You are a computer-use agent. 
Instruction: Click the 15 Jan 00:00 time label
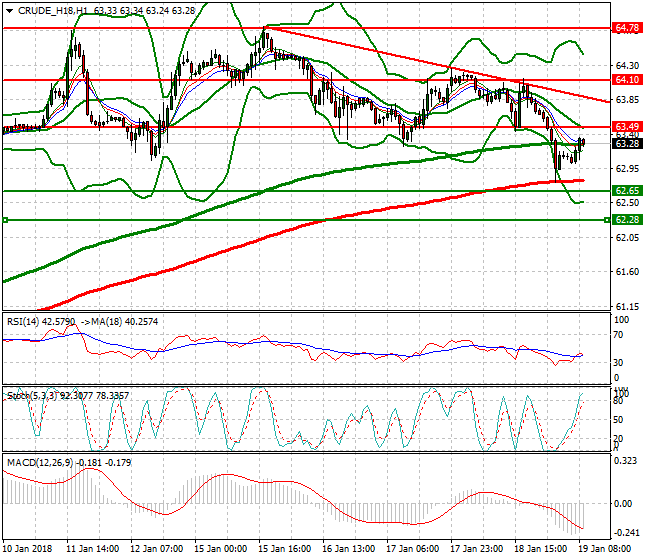click(221, 549)
